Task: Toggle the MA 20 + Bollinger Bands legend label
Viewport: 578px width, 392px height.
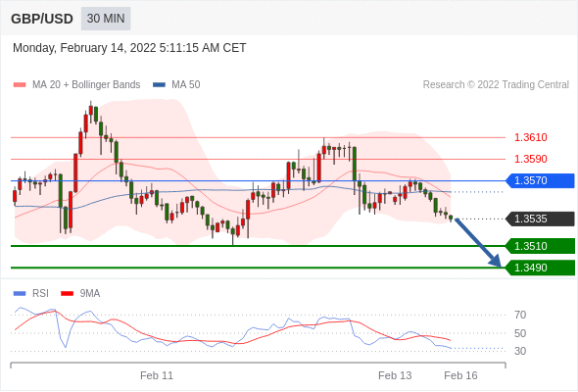Action: pyautogui.click(x=86, y=85)
